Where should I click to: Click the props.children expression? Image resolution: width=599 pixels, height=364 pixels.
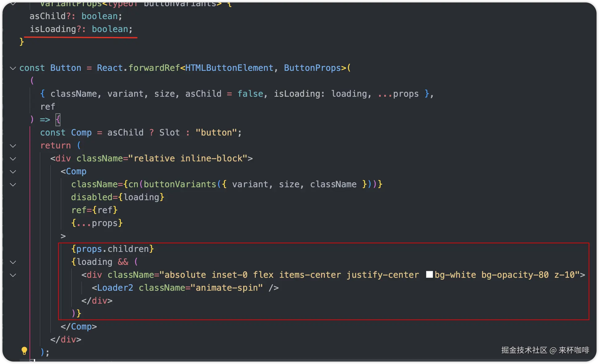click(112, 249)
